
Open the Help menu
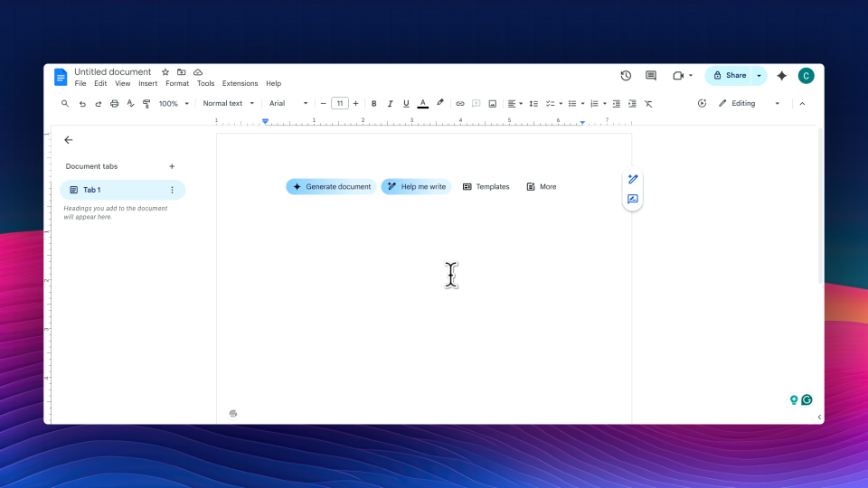[x=273, y=83]
